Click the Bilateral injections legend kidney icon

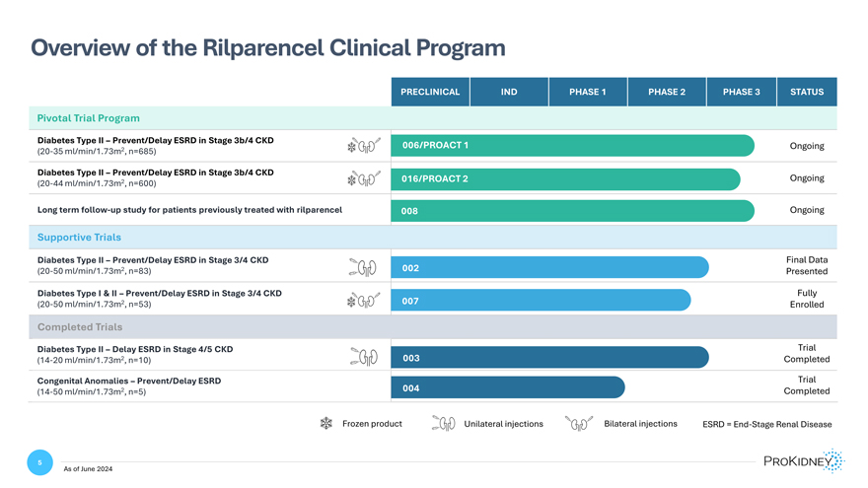(579, 423)
